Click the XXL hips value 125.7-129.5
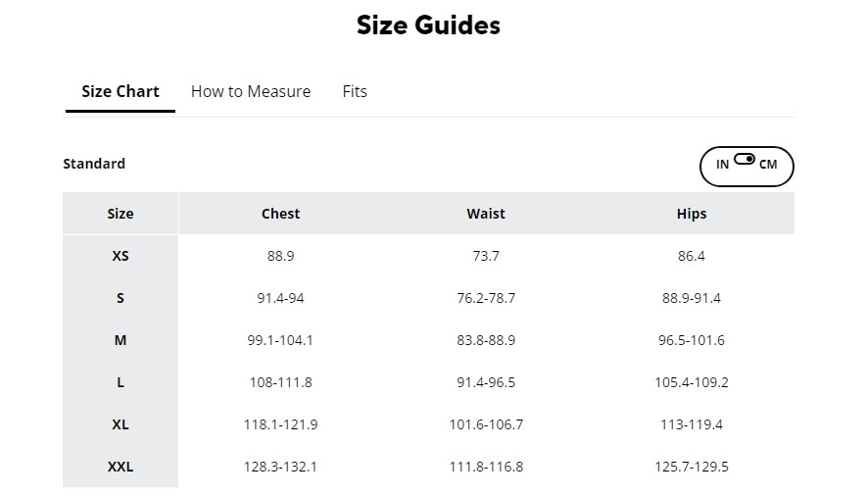The width and height of the screenshot is (868, 496). (x=692, y=467)
